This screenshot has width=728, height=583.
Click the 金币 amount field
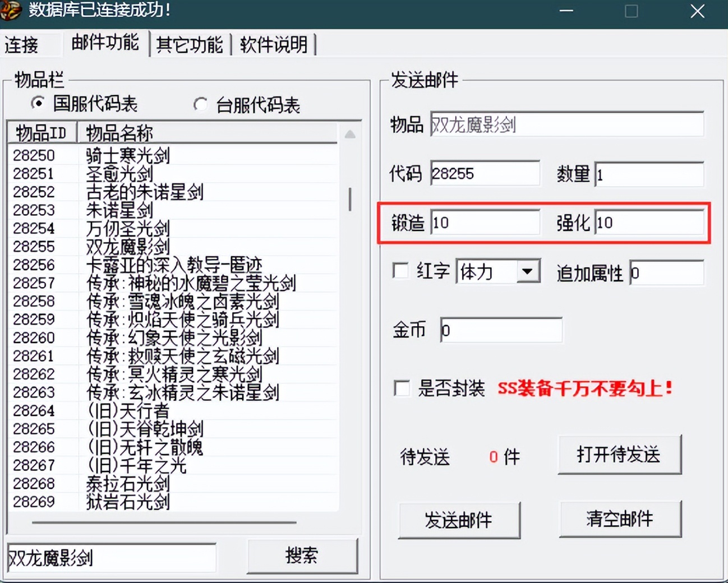point(501,330)
